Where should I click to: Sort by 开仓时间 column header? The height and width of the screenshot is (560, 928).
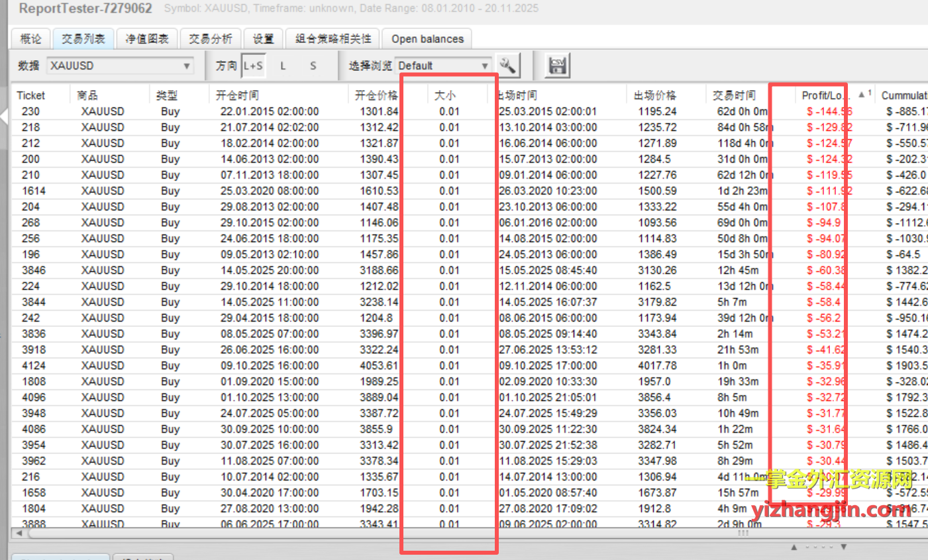(x=237, y=95)
